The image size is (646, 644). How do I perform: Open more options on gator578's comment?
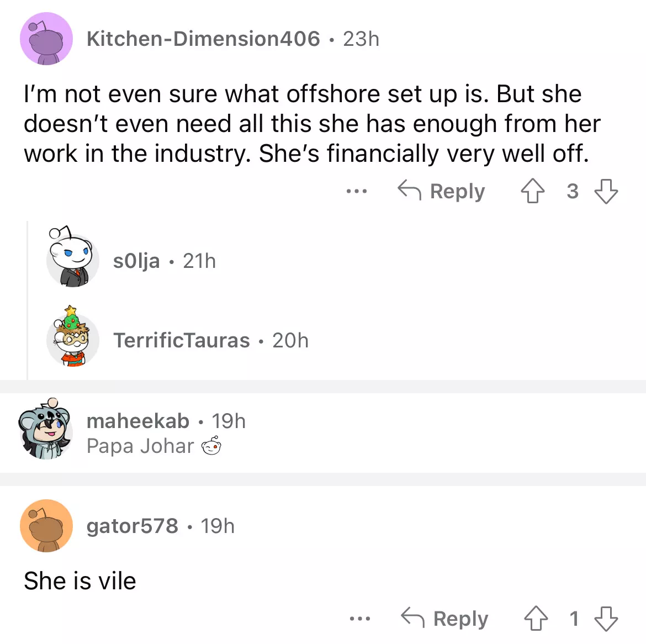[359, 619]
